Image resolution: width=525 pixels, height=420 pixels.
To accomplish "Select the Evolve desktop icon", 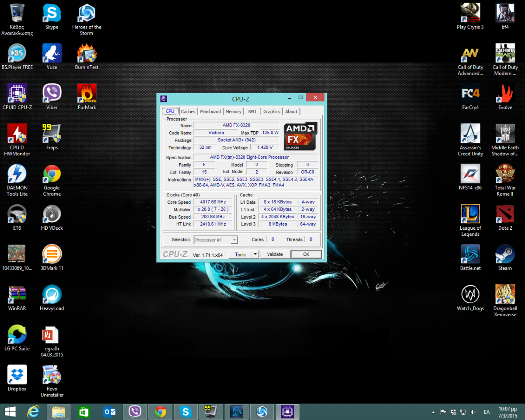I will pyautogui.click(x=505, y=97).
